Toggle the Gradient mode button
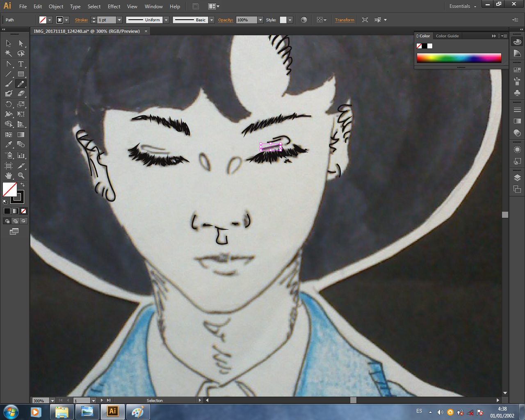 [x=15, y=211]
